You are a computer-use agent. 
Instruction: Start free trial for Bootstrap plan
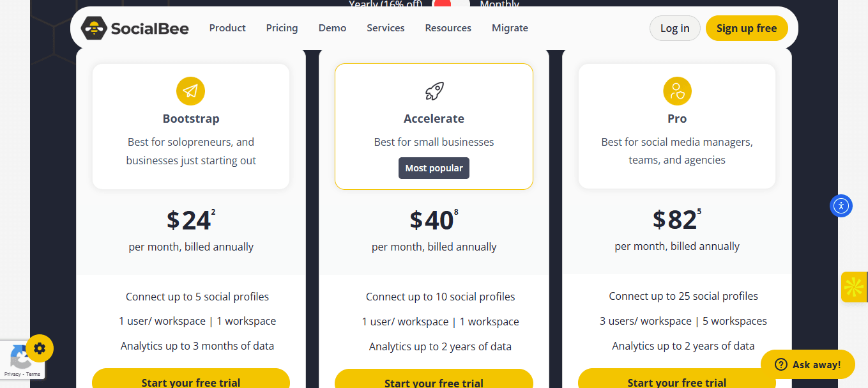coord(190,380)
